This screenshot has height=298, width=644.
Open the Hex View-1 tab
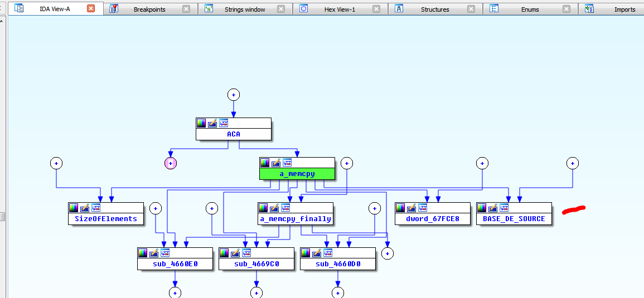pyautogui.click(x=339, y=9)
